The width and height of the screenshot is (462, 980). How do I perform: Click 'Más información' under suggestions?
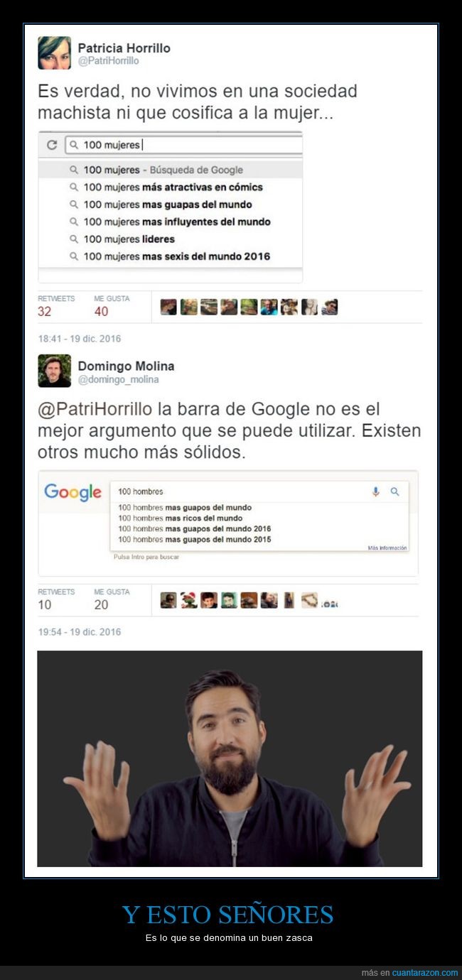[387, 548]
